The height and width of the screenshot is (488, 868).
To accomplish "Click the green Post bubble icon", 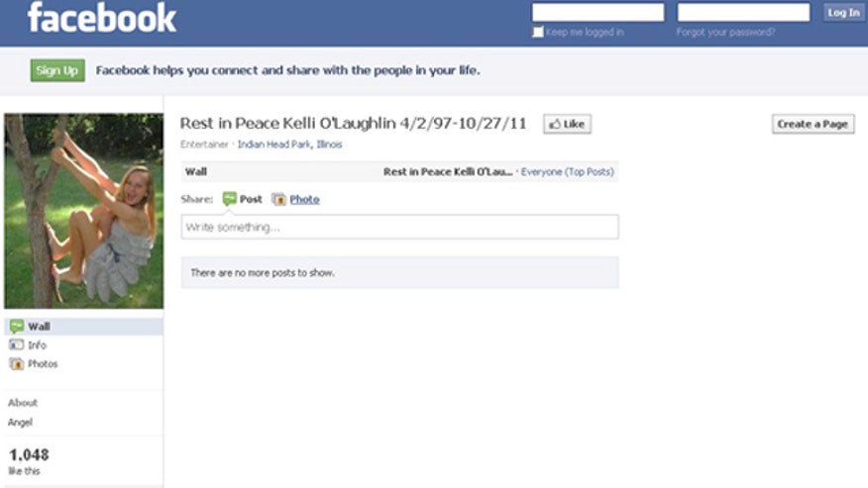I will 229,199.
